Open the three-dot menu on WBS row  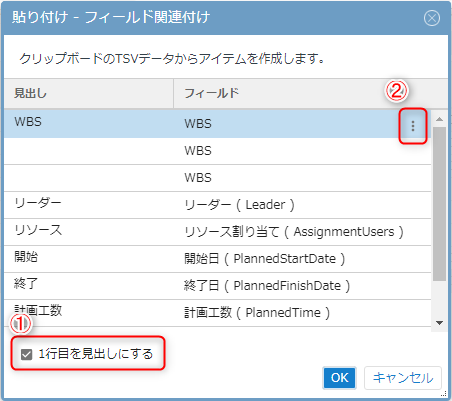(413, 126)
